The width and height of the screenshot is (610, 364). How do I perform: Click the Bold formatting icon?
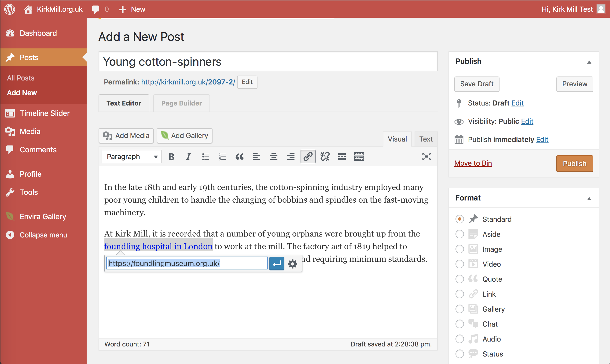coord(171,157)
